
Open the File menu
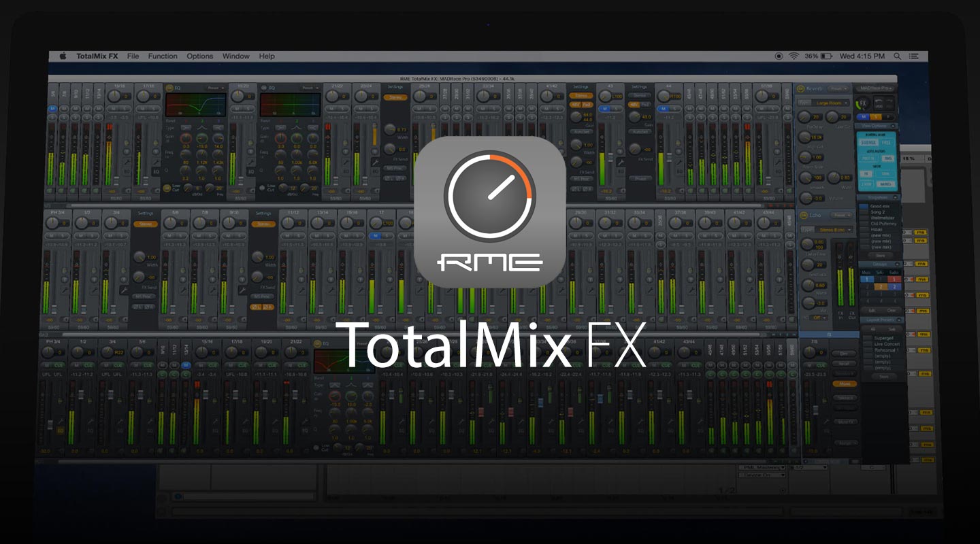pyautogui.click(x=133, y=56)
